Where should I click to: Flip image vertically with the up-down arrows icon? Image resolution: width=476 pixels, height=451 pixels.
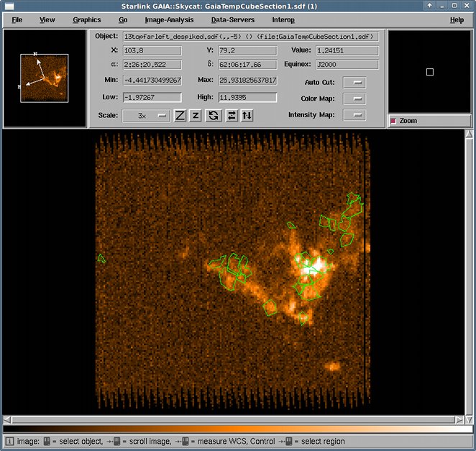click(247, 115)
